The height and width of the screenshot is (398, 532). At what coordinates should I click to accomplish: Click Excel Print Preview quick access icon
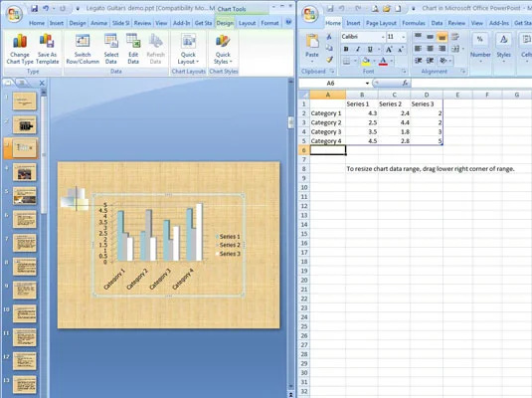click(375, 9)
